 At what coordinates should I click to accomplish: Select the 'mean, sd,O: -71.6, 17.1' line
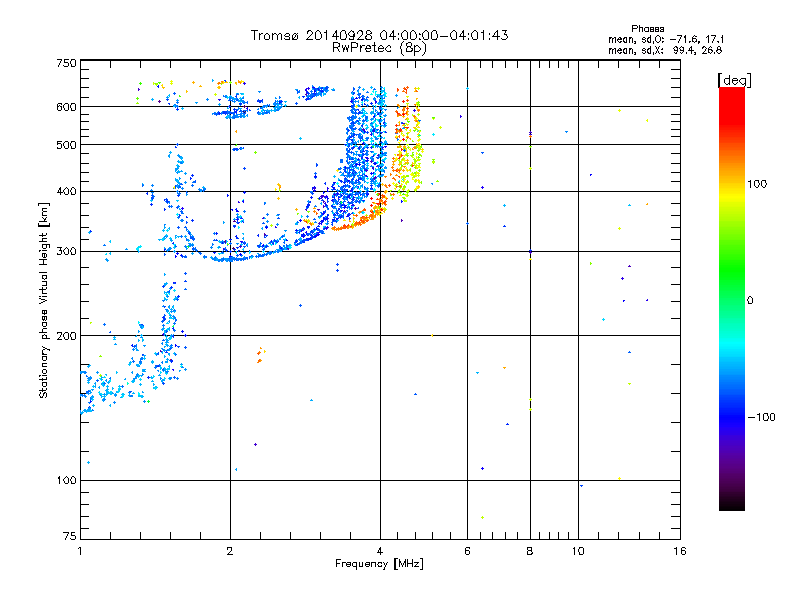tap(666, 39)
